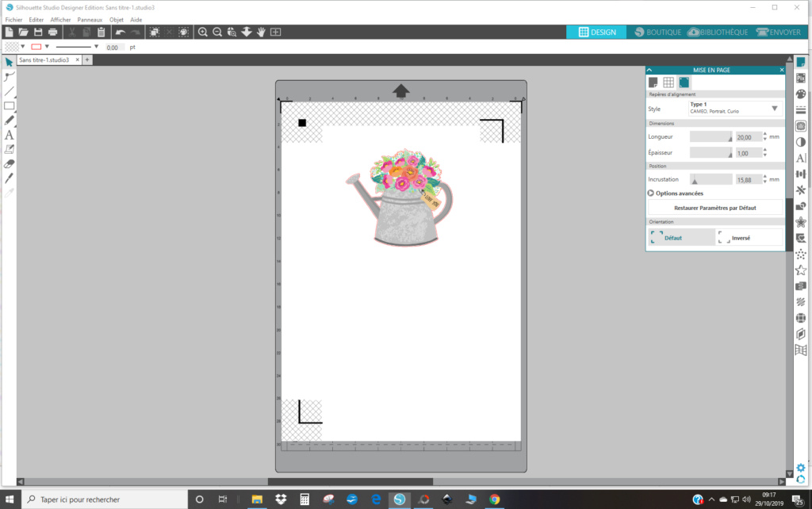
Task: Choose the Select arrow tool
Action: (9, 62)
